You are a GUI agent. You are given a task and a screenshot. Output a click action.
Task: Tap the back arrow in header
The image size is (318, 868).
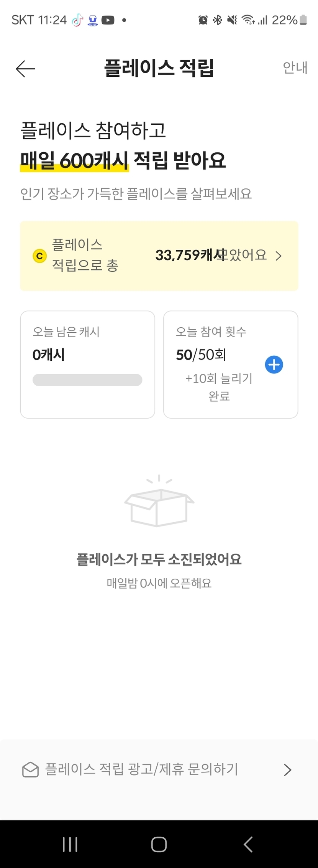click(x=25, y=69)
